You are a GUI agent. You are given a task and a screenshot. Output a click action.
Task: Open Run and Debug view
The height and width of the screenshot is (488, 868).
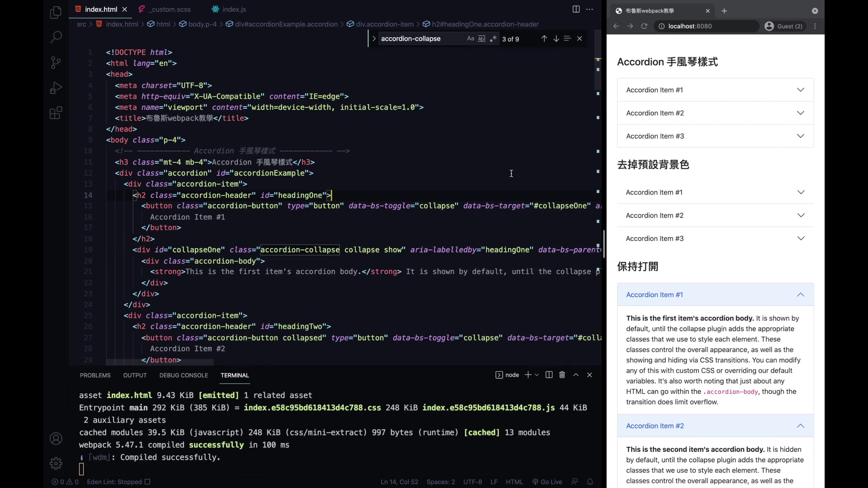[x=56, y=88]
